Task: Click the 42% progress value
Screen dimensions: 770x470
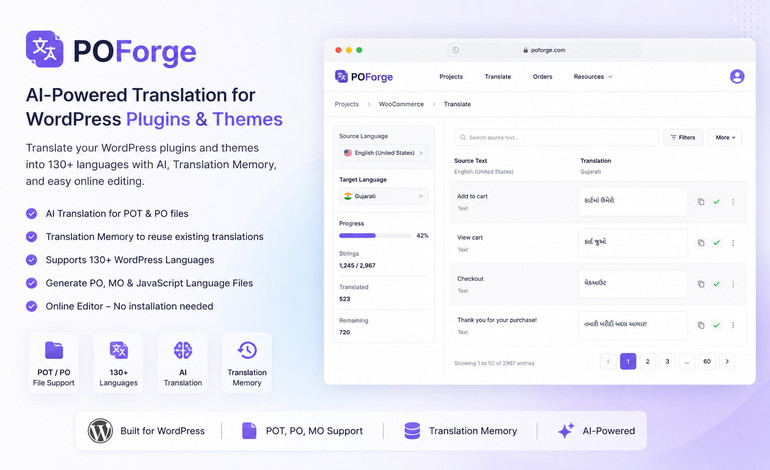Action: tap(422, 236)
